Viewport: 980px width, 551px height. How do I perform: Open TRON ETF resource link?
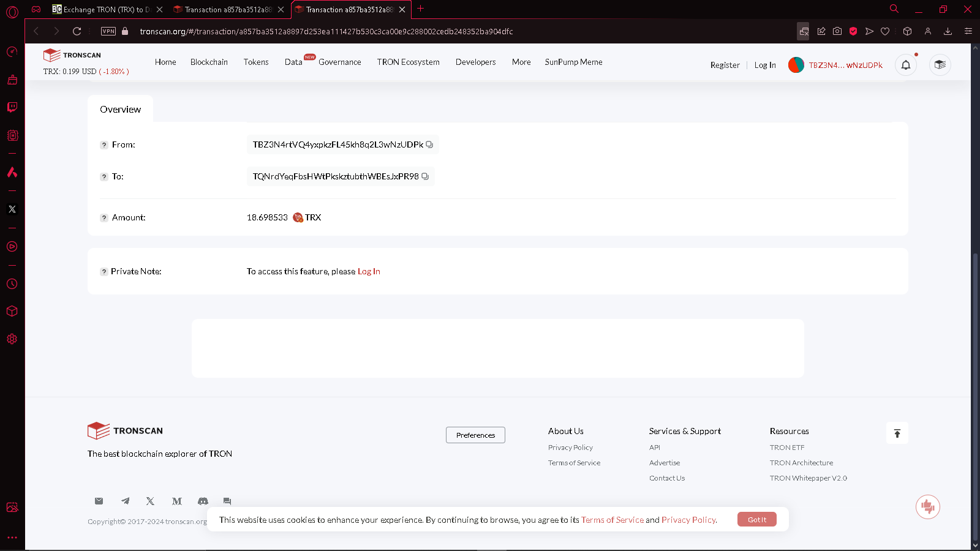787,448
